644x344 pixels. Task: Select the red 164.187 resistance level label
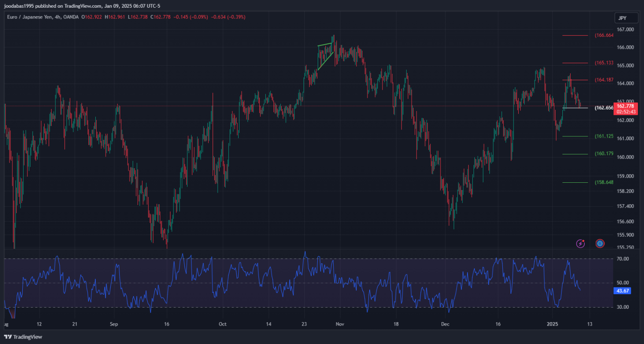point(604,80)
